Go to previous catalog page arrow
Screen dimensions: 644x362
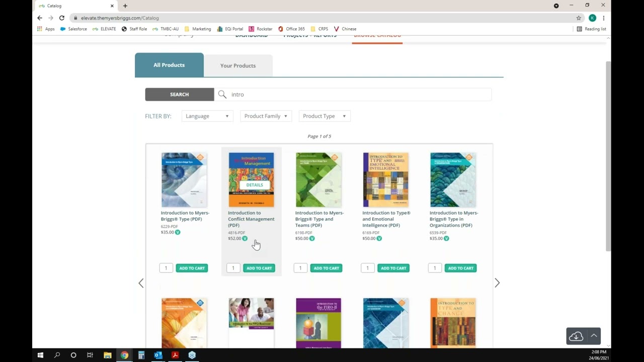click(141, 283)
